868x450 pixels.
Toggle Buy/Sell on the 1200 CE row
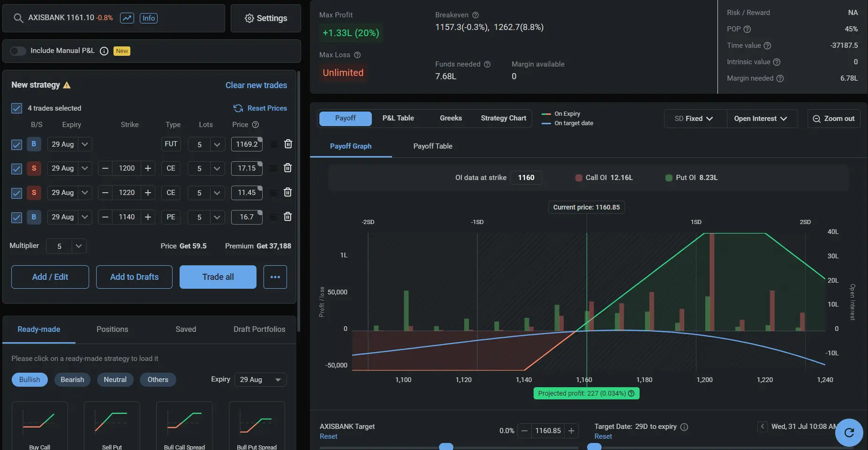point(34,168)
